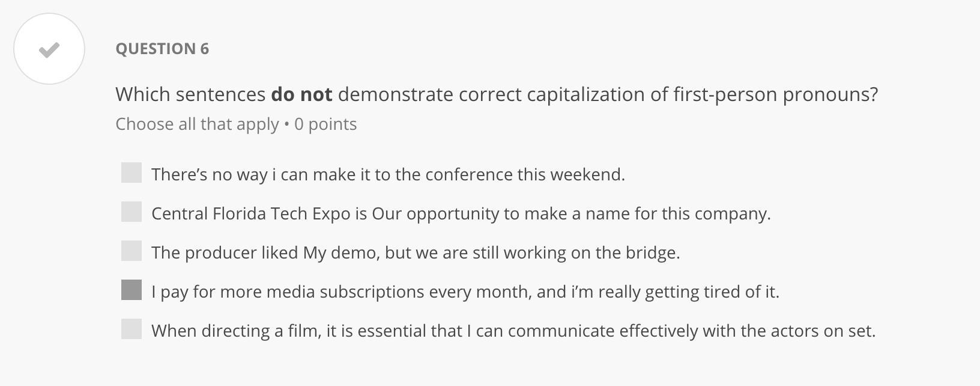Uncheck the selected media subscriptions checkbox
980x386 pixels.
[x=132, y=290]
